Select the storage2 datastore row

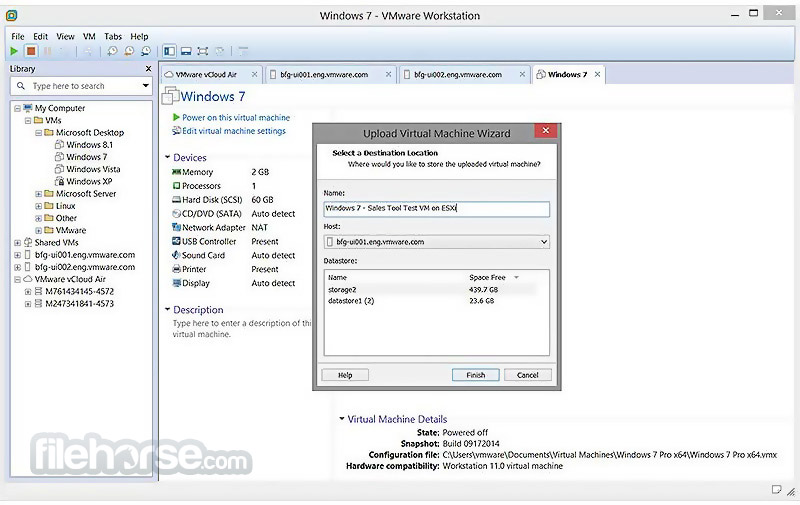point(432,290)
